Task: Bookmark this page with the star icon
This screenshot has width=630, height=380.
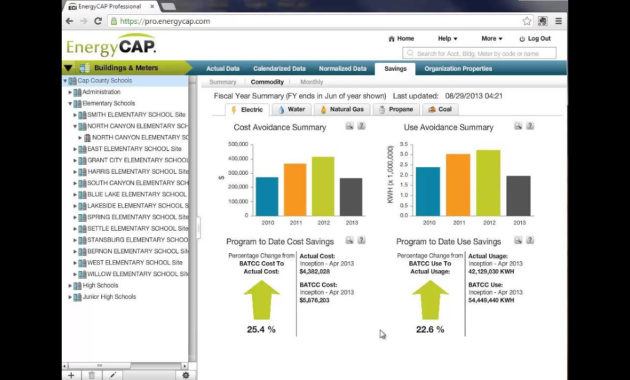Action: tap(527, 21)
